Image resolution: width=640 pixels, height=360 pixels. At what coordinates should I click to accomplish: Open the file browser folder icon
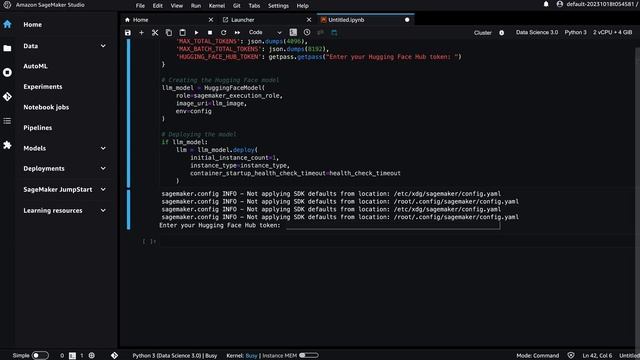point(7,48)
